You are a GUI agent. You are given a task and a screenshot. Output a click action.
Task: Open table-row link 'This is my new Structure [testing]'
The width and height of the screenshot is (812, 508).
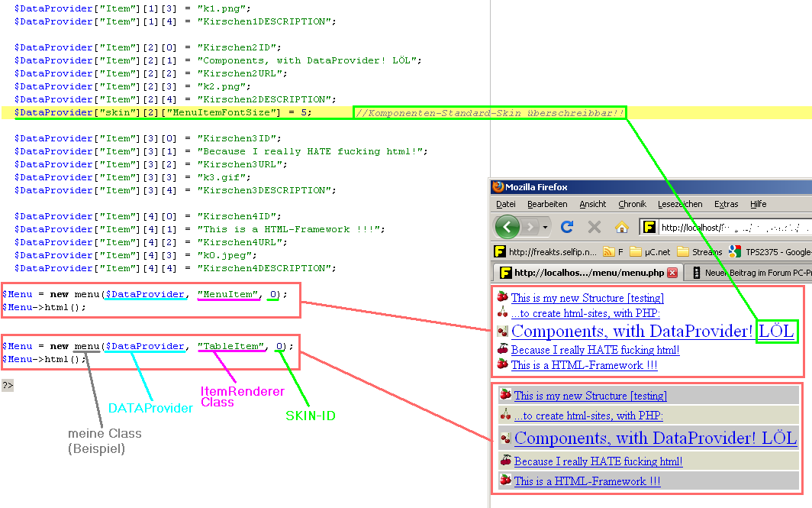point(591,396)
